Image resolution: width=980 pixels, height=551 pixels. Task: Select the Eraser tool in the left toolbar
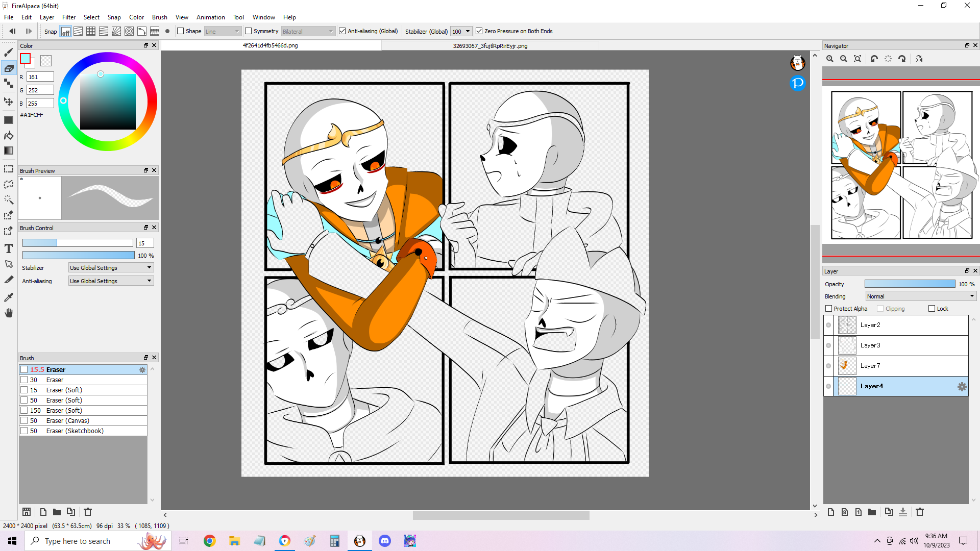(x=9, y=68)
